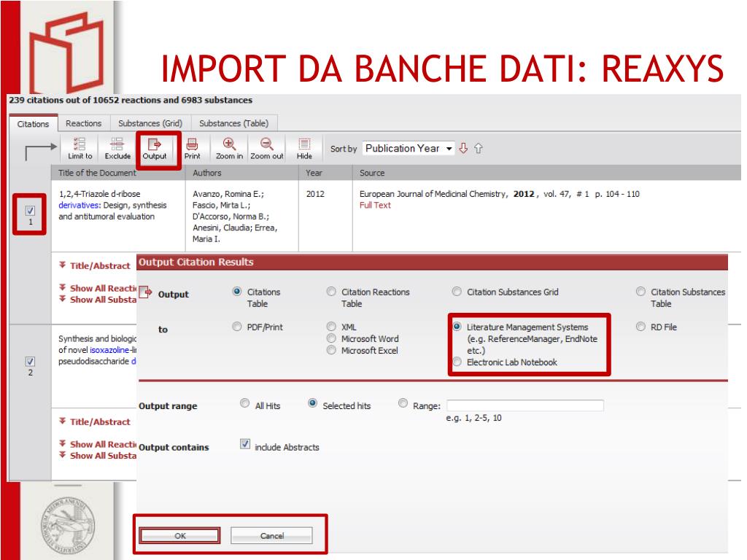Select the Selected hits output range
Screen dimensions: 747x560
click(312, 403)
